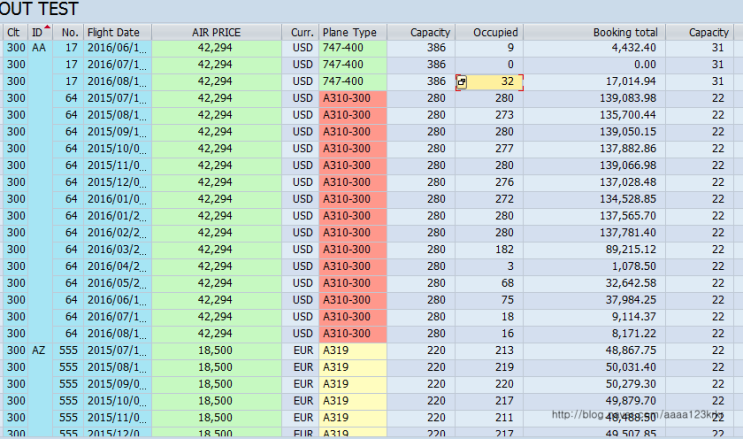Select the Occupied cell showing 182
The height and width of the screenshot is (439, 743).
click(488, 250)
